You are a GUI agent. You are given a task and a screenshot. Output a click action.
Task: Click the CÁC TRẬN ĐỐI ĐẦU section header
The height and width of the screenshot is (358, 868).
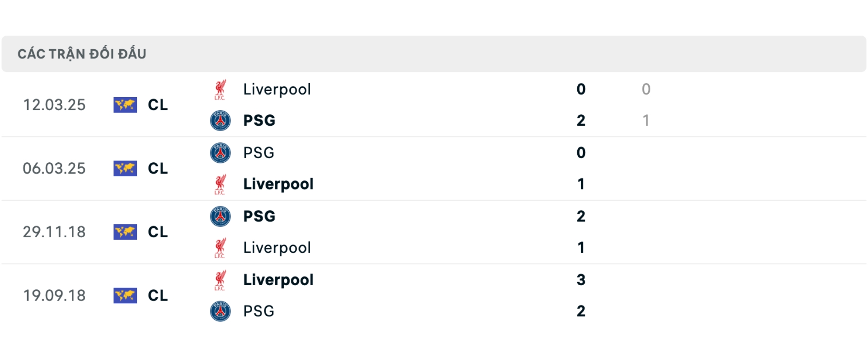82,54
